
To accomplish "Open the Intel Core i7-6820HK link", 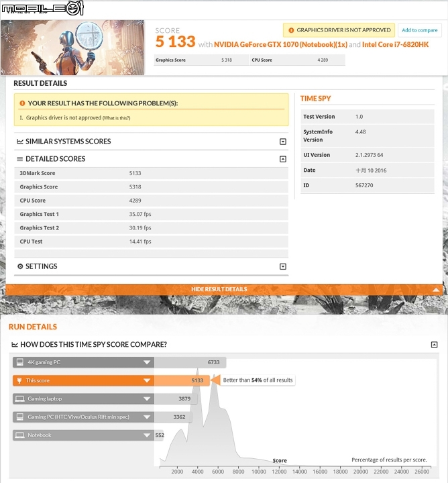I will pos(395,45).
